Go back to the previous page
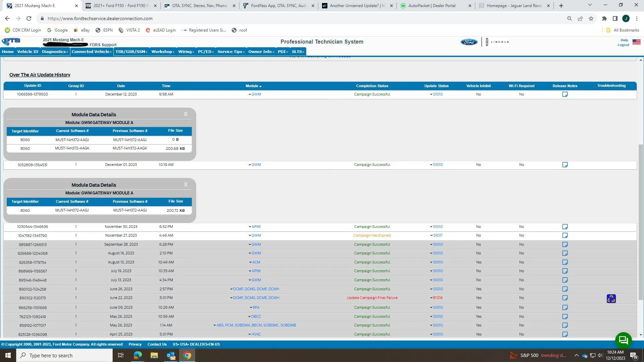Screen dimensions: 644x362 point(7,18)
